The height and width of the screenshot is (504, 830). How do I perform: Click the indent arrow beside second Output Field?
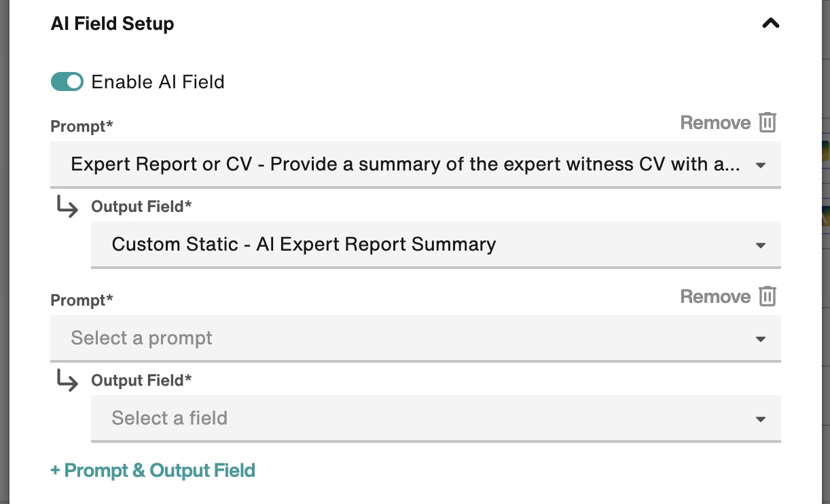pyautogui.click(x=67, y=381)
